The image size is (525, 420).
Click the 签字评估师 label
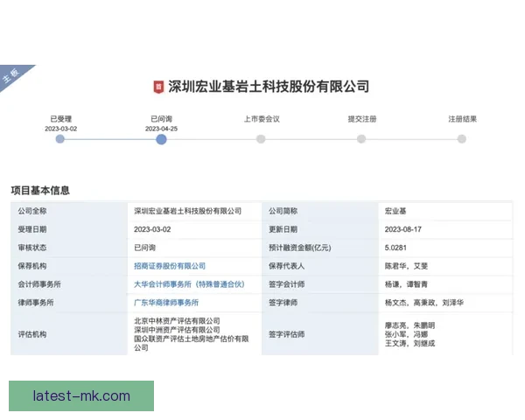point(287,334)
